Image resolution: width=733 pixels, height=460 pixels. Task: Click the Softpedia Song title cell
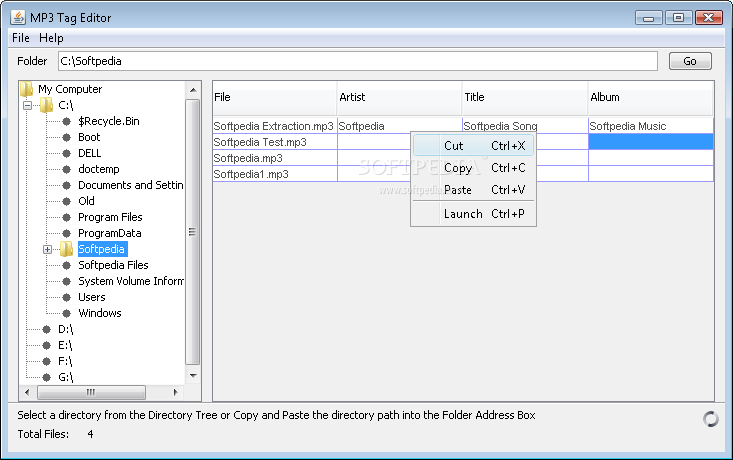525,126
